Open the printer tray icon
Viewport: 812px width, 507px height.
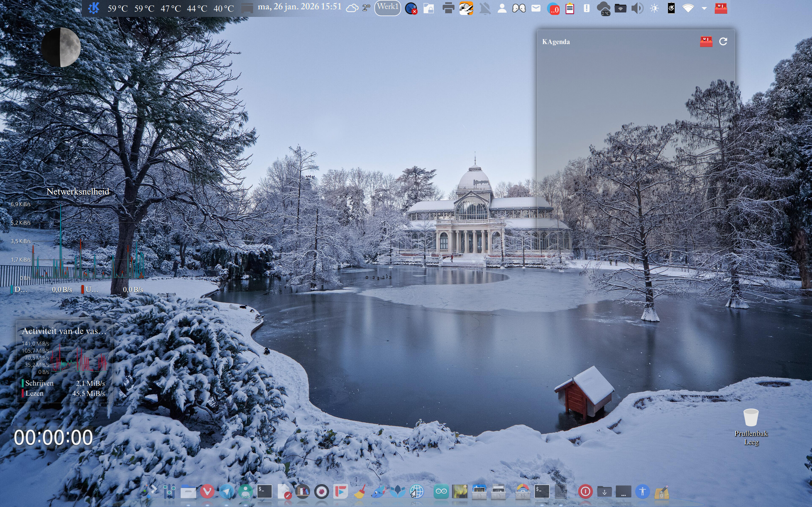(x=448, y=8)
